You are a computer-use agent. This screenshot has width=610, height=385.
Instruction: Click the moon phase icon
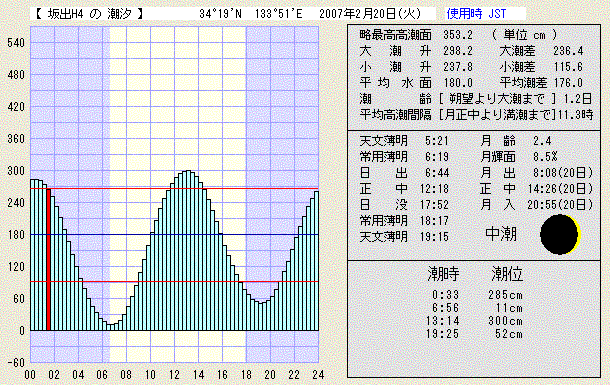coord(560,234)
